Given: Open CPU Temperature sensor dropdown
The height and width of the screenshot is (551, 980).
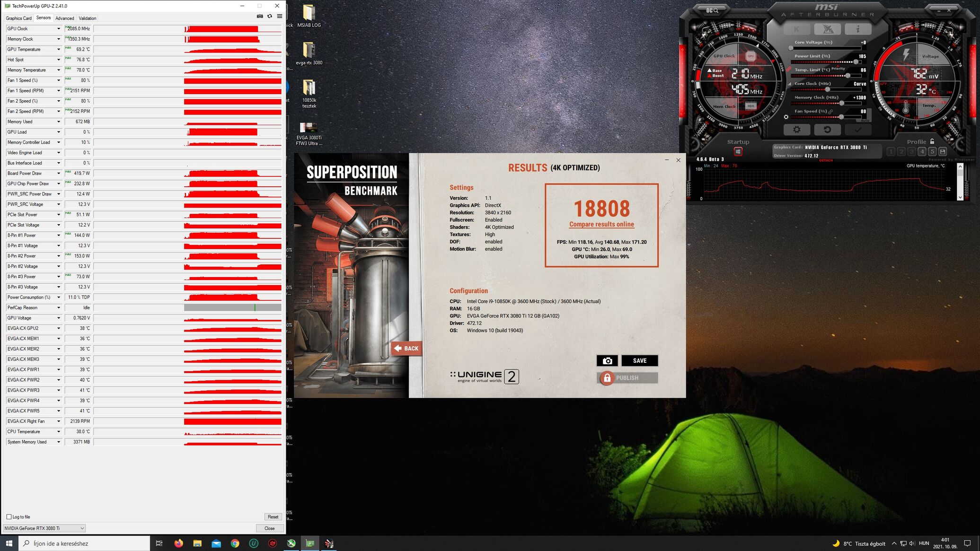Looking at the screenshot, I should [x=59, y=432].
